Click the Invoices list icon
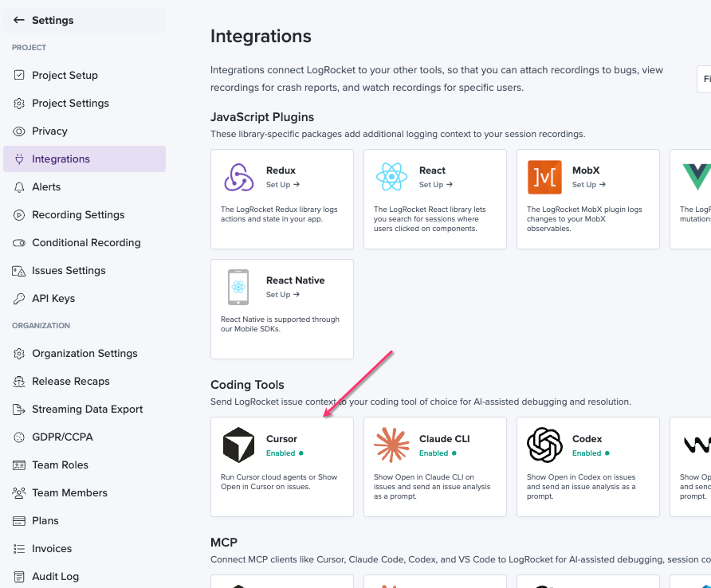The height and width of the screenshot is (588, 711). 19,549
